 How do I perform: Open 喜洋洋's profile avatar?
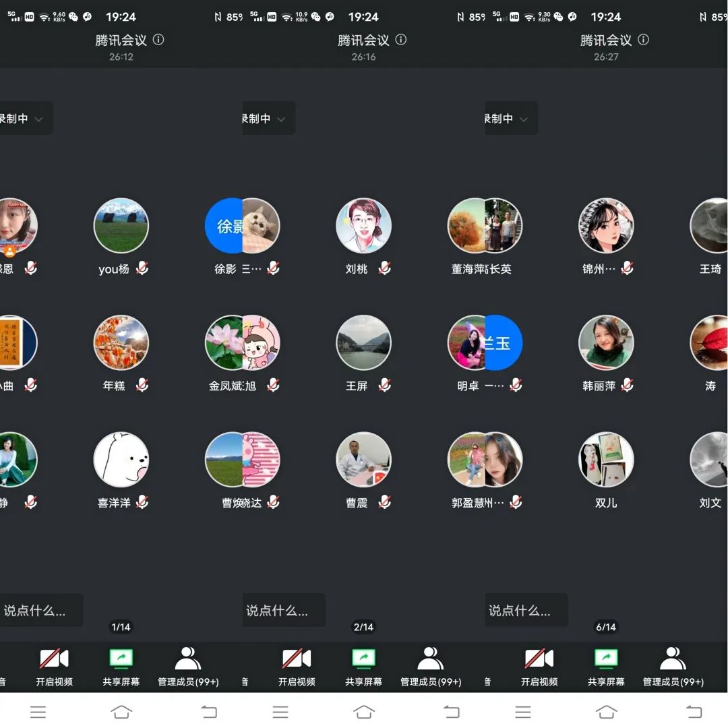click(x=121, y=459)
